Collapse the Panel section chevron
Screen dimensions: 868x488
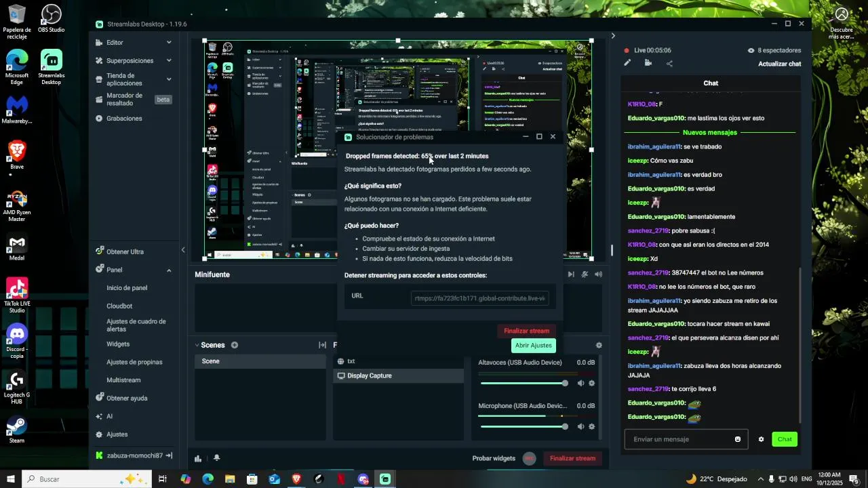169,270
